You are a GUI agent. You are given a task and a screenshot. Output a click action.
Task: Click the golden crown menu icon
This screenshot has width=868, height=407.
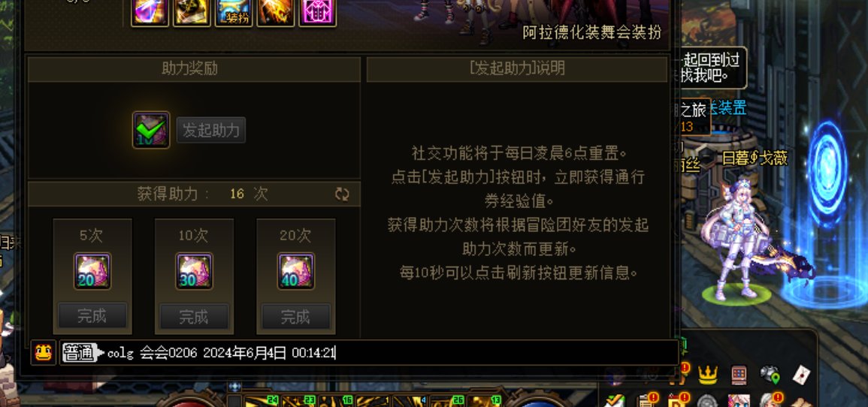707,375
